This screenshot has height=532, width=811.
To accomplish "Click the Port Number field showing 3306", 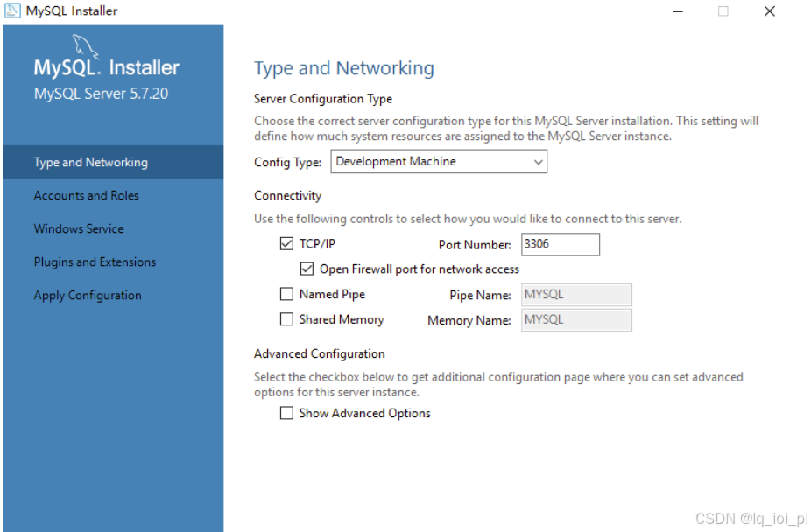I will tap(561, 244).
